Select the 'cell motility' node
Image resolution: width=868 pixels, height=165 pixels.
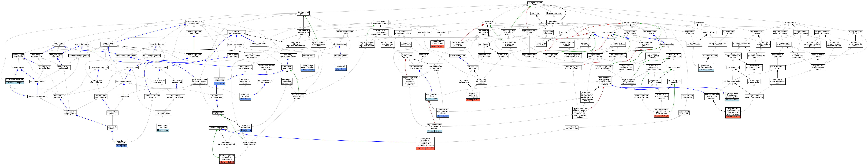click(564, 33)
